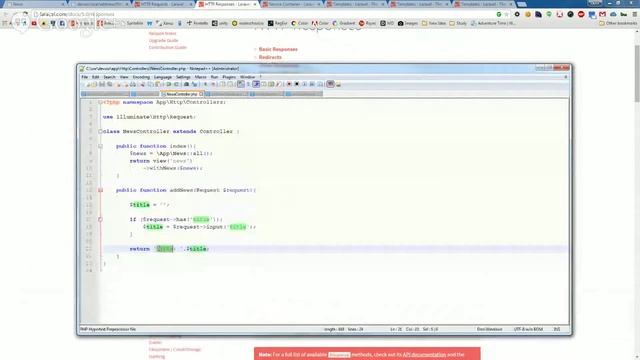Collapse the addNews function fold marker
The width and height of the screenshot is (640, 360).
pyautogui.click(x=100, y=190)
